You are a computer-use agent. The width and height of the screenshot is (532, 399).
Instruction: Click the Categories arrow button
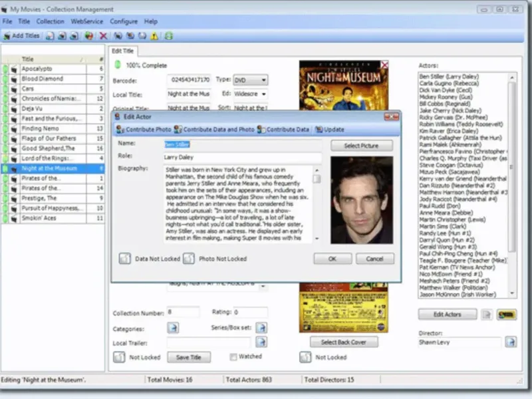(x=174, y=328)
